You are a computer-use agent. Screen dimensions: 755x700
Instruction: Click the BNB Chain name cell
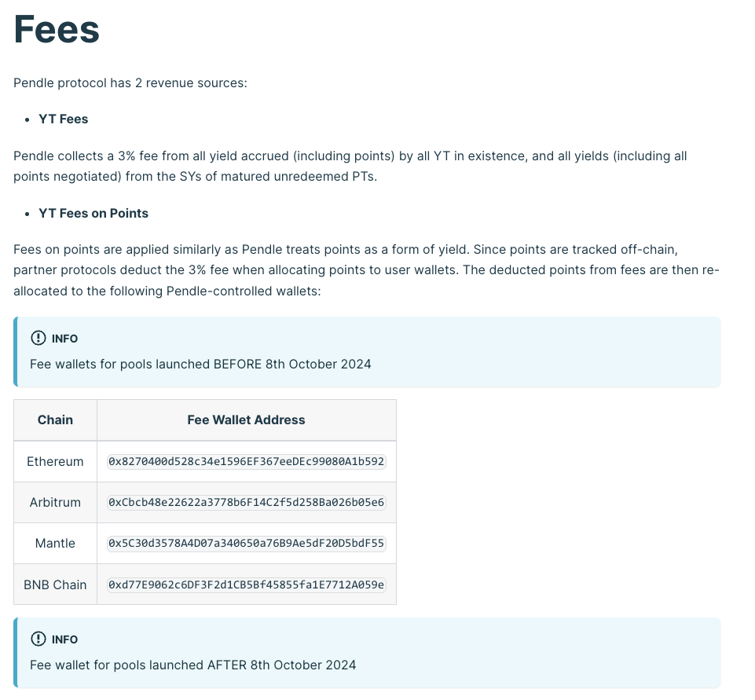point(55,584)
